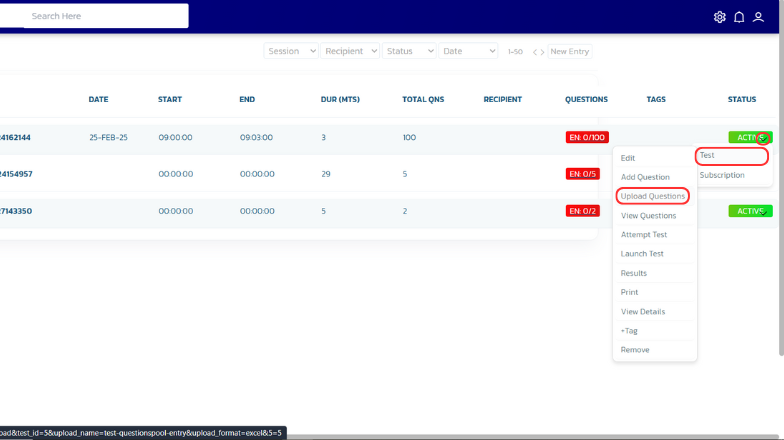
Task: Expand the Recipient filter dropdown
Action: 350,51
